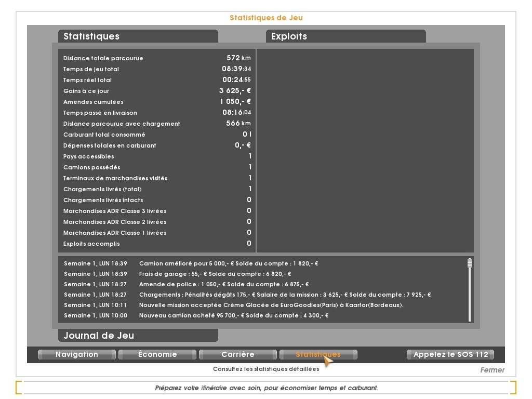Select the 'Camion amélioré pour 5 000' log entry
This screenshot has height=399, width=532.
229,263
